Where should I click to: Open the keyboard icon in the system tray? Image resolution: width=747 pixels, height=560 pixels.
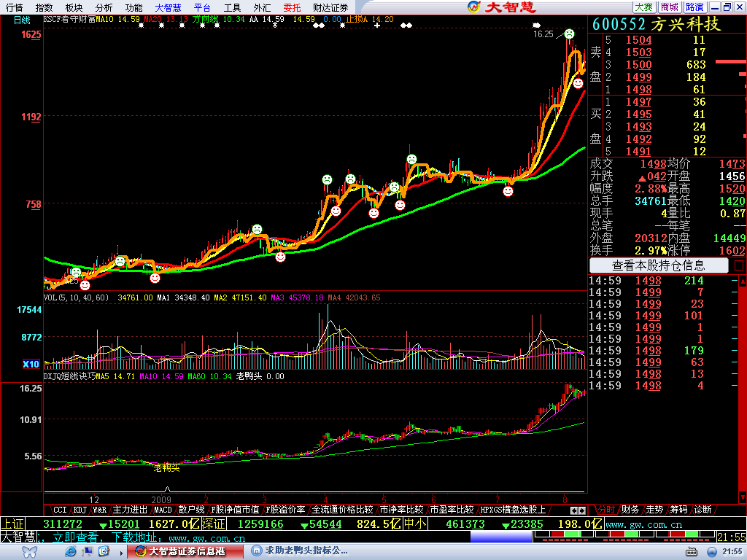pos(692,552)
